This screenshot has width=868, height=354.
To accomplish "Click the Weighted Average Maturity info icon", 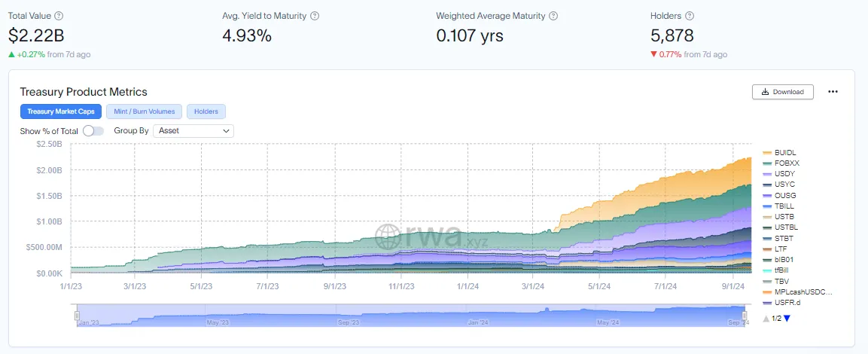I will pos(553,16).
